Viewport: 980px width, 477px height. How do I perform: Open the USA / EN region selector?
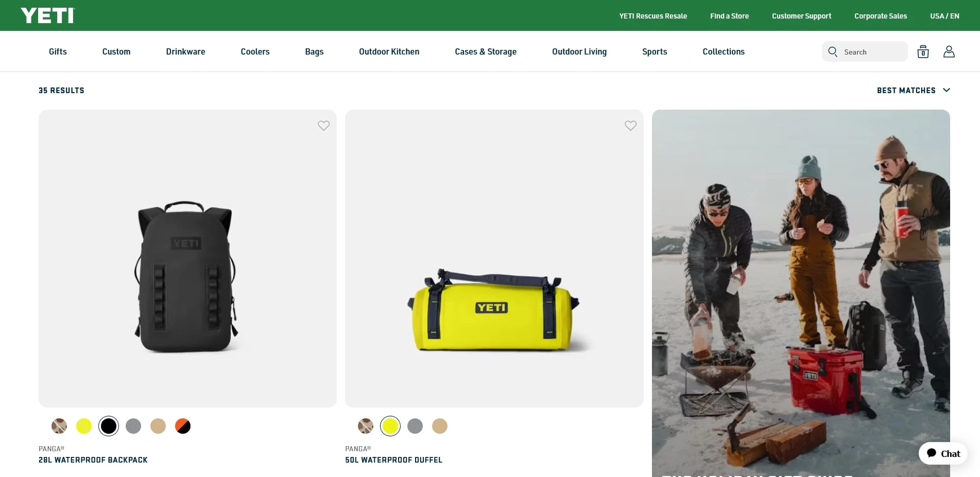(x=944, y=16)
